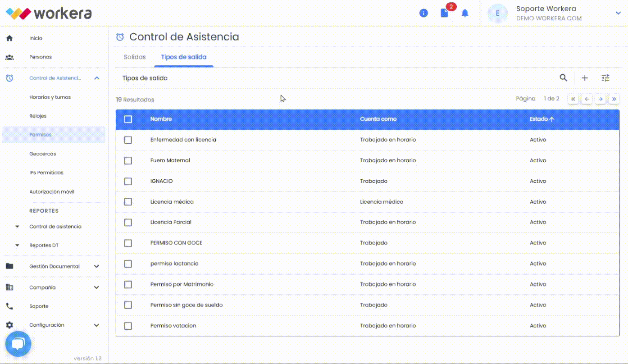Image resolution: width=628 pixels, height=364 pixels.
Task: Open Horarios y turnos menu item
Action: [50, 97]
